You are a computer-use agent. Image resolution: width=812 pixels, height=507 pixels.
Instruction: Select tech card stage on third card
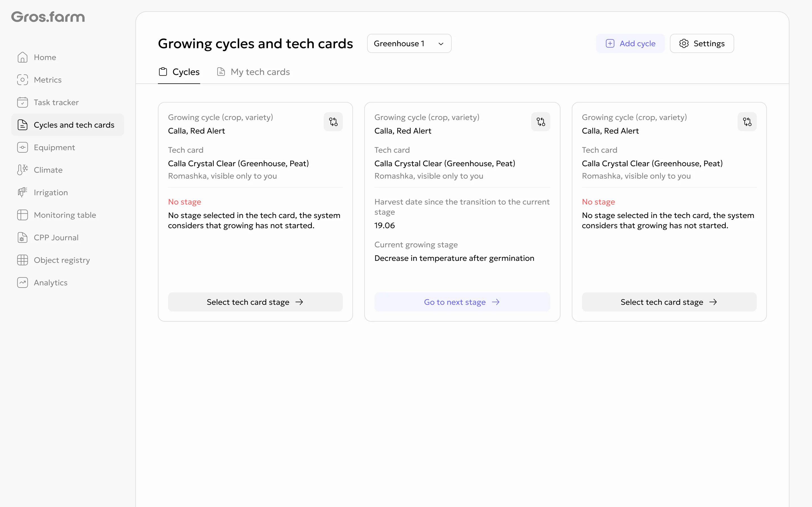click(669, 302)
